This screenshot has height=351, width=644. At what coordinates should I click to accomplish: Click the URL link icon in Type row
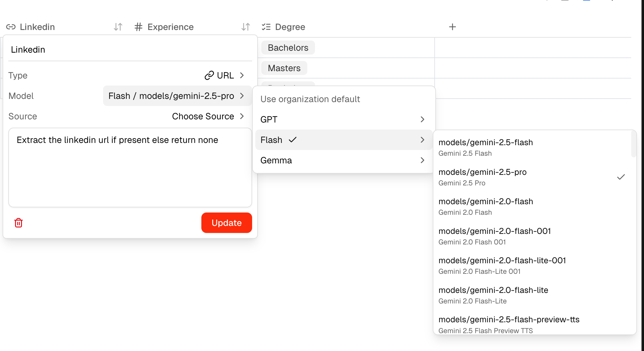pos(209,75)
